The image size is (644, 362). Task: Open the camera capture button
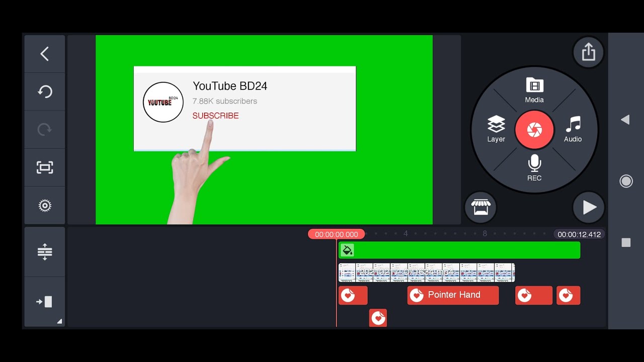pyautogui.click(x=534, y=130)
